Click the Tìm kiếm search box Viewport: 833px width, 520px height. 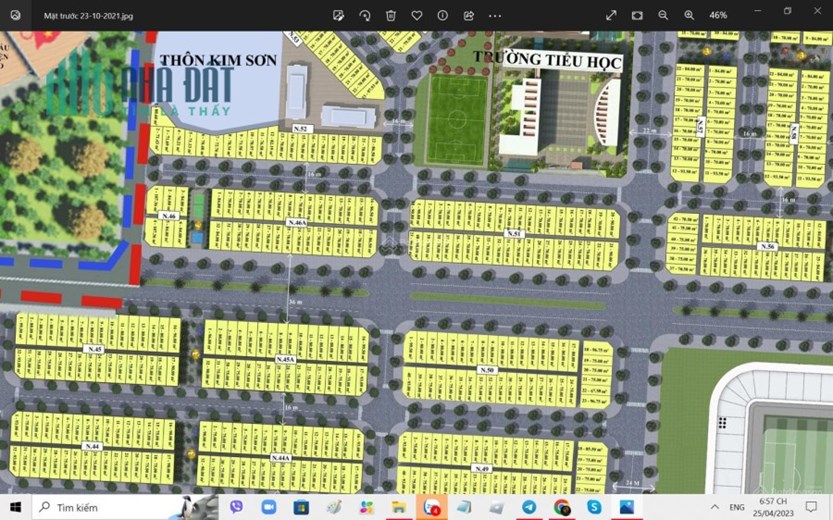[125, 507]
